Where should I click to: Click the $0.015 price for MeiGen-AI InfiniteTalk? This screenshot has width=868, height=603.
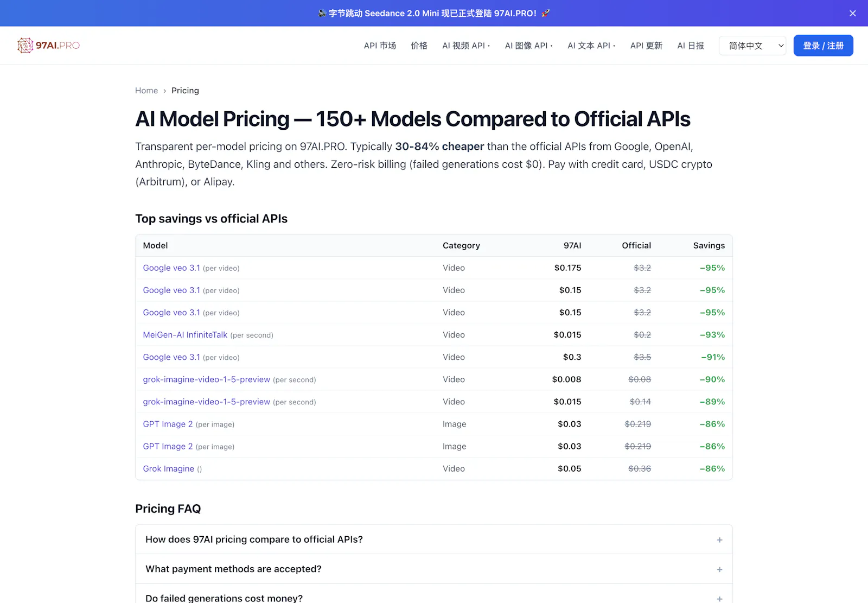point(567,335)
